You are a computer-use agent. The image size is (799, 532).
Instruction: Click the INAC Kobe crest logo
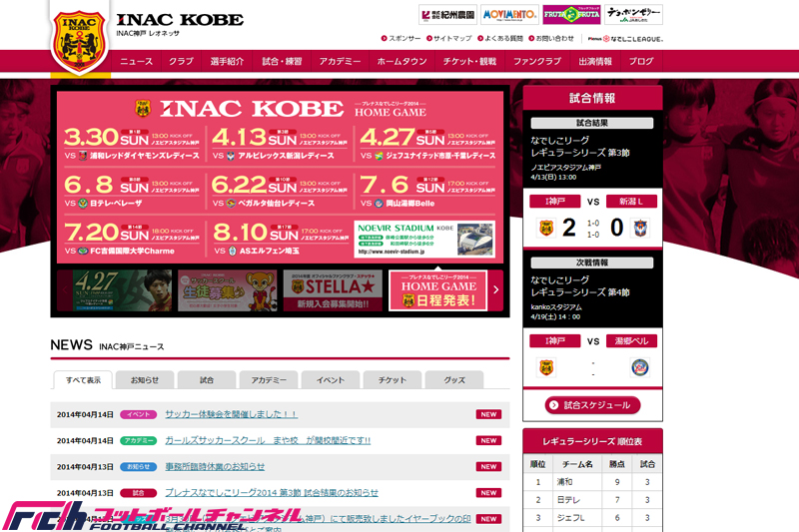point(80,42)
